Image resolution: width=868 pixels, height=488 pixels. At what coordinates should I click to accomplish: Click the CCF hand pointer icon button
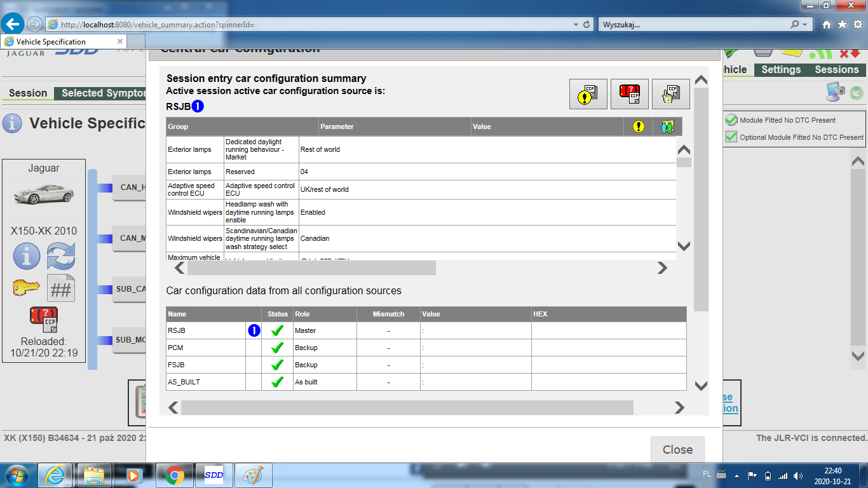click(670, 94)
